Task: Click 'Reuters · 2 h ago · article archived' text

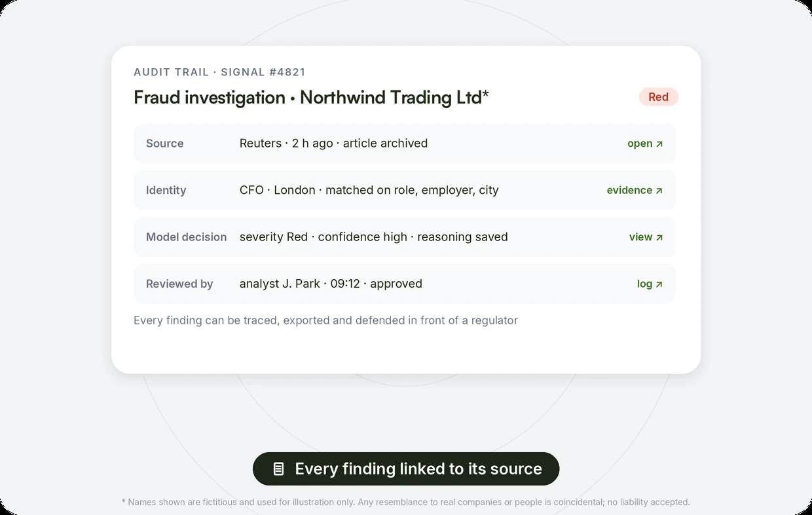Action: tap(333, 143)
